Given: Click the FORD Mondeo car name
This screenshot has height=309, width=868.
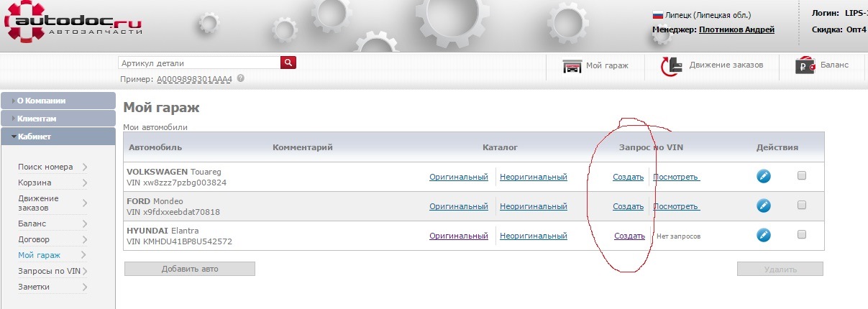Looking at the screenshot, I should coord(155,201).
